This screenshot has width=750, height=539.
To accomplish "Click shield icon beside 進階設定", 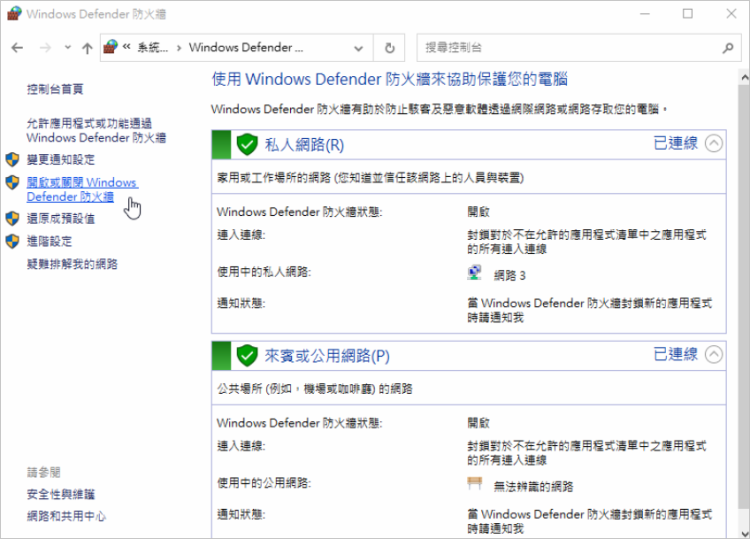I will point(12,241).
